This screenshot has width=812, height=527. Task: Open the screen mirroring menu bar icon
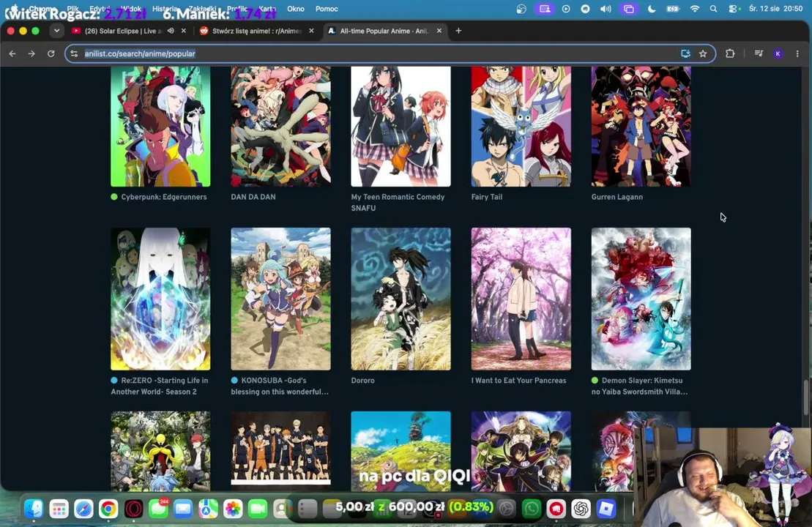click(x=628, y=9)
